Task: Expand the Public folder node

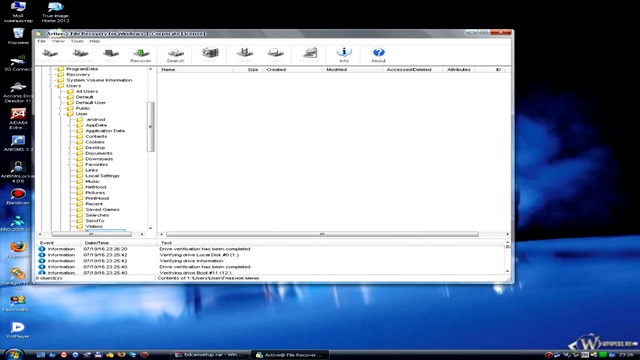Action: [x=60, y=108]
